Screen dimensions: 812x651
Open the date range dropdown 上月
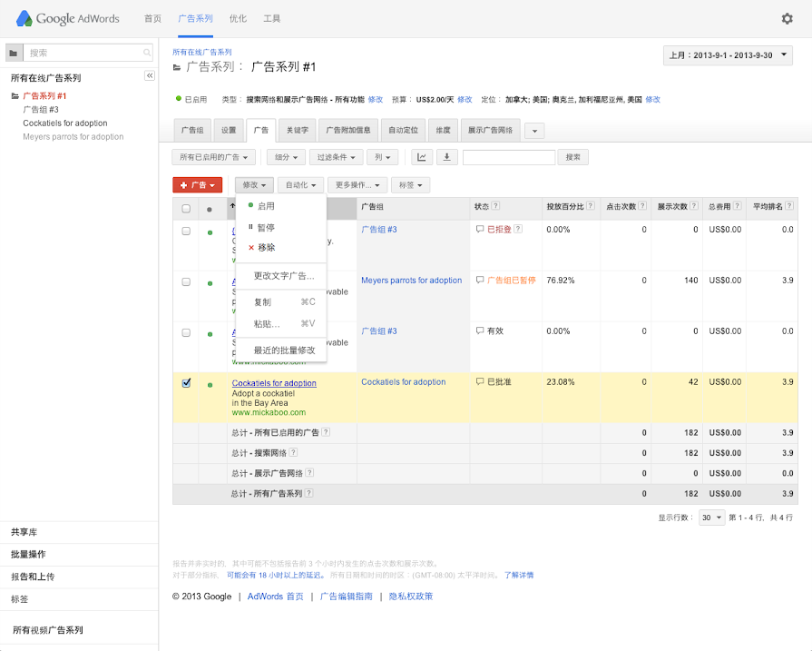coord(729,55)
